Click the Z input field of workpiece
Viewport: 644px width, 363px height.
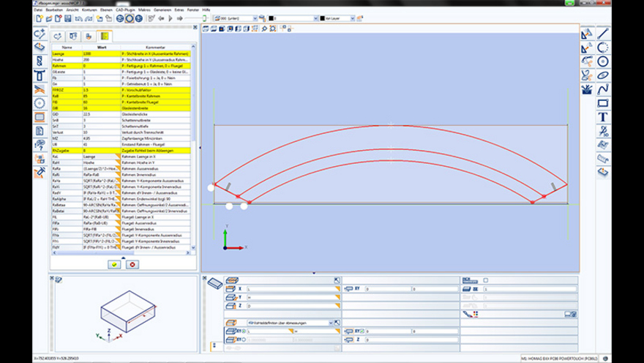coord(294,306)
